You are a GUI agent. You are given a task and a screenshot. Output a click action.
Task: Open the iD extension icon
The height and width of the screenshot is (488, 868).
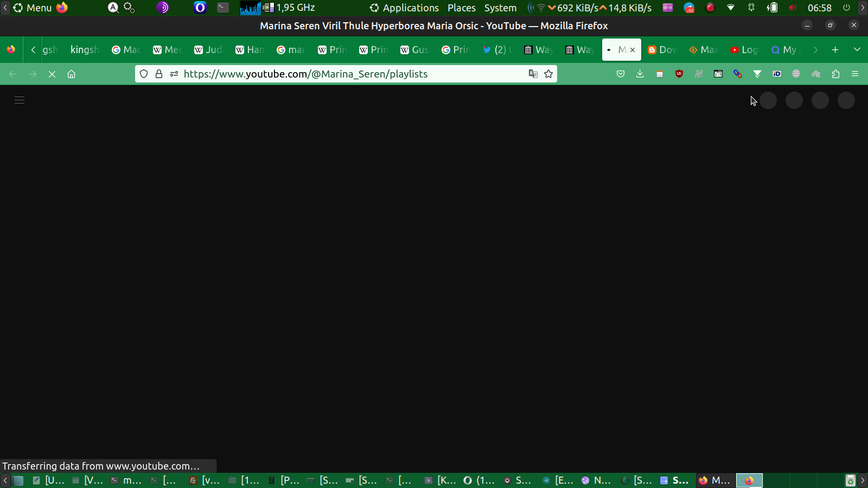[x=777, y=74]
